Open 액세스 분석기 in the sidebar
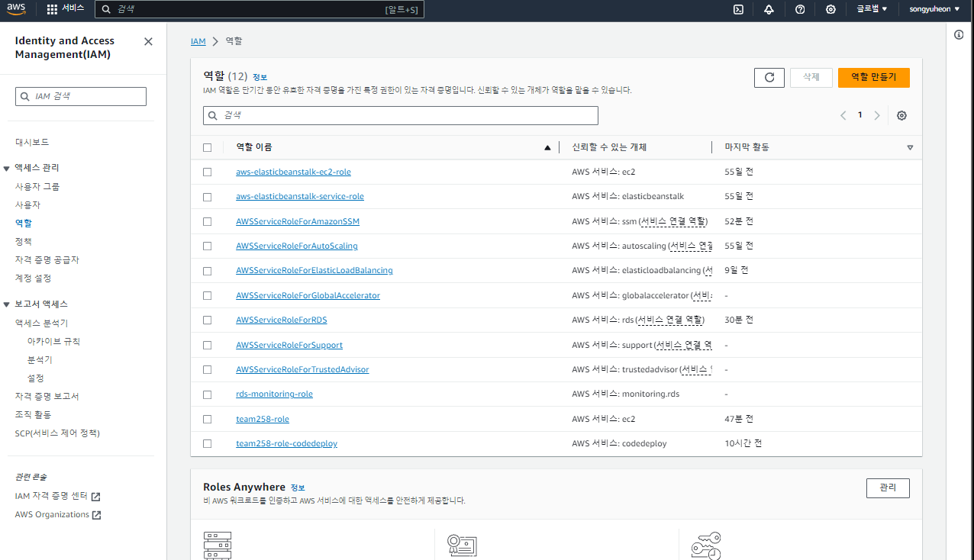 tap(42, 323)
